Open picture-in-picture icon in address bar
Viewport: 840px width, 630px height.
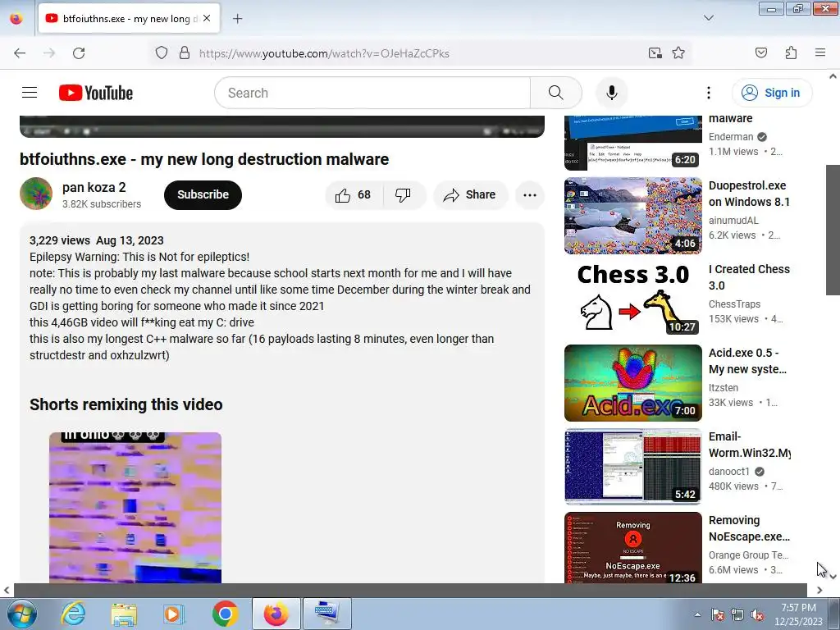coord(655,53)
